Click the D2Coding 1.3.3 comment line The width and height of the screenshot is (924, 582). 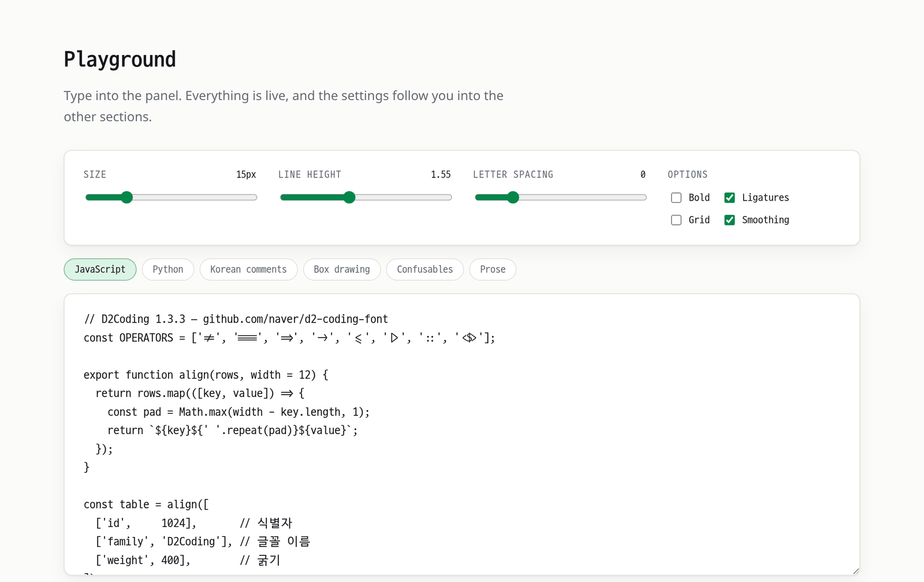tap(236, 319)
